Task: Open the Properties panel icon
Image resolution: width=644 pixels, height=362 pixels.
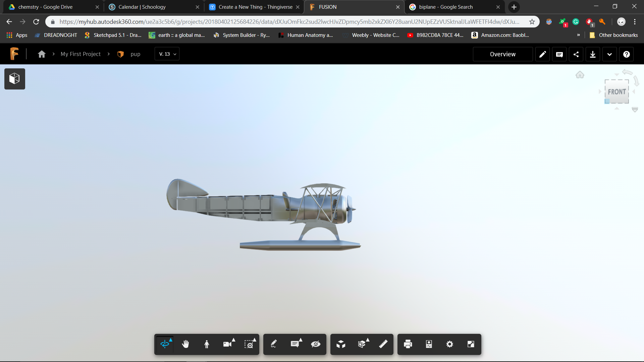Action: [x=429, y=344]
